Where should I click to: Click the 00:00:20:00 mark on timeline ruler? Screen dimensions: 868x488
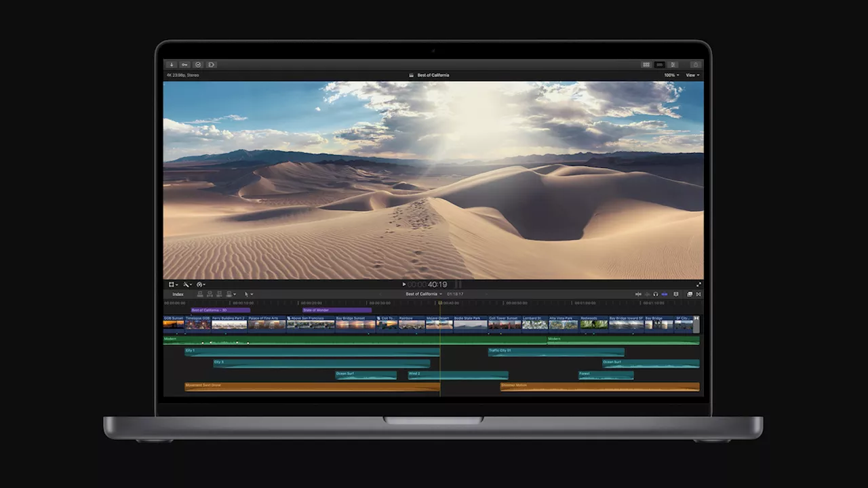click(x=311, y=303)
